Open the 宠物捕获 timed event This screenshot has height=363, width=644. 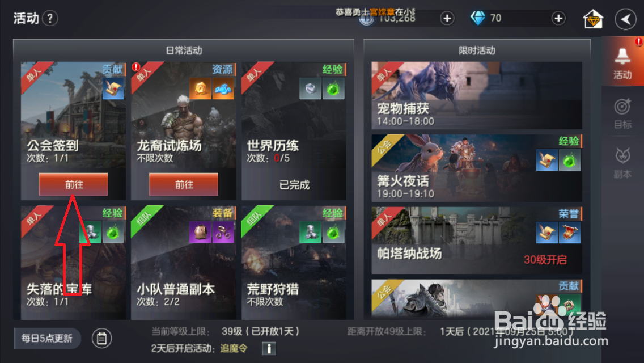tap(476, 95)
